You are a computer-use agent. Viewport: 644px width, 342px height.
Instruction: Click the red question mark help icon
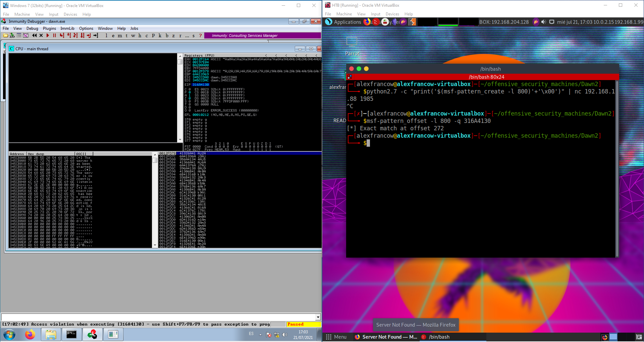click(200, 36)
